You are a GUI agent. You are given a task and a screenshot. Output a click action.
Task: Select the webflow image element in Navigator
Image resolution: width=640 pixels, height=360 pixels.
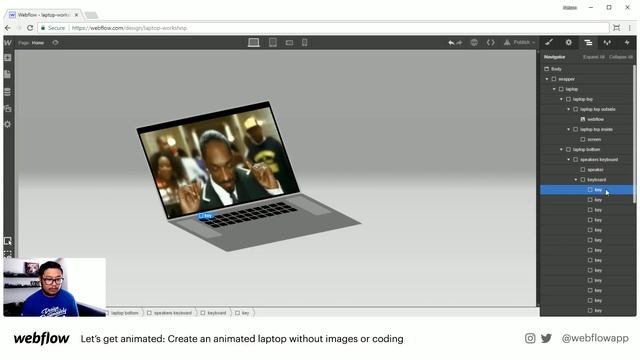587,119
